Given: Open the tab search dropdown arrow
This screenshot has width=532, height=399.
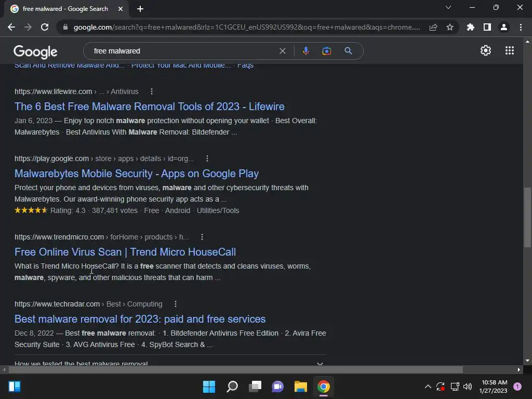Looking at the screenshot, I should (448, 7).
